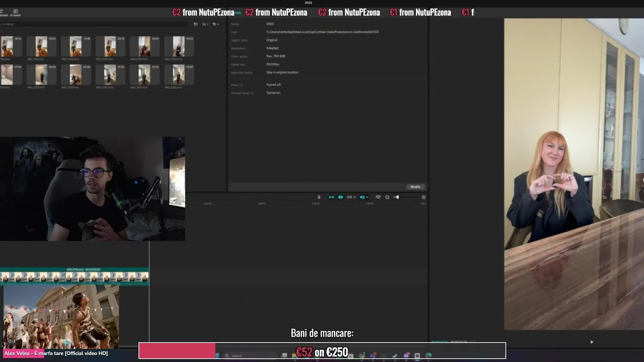The width and height of the screenshot is (644, 362).
Task: Click the Arrange layers info icon
Action: [252, 93]
